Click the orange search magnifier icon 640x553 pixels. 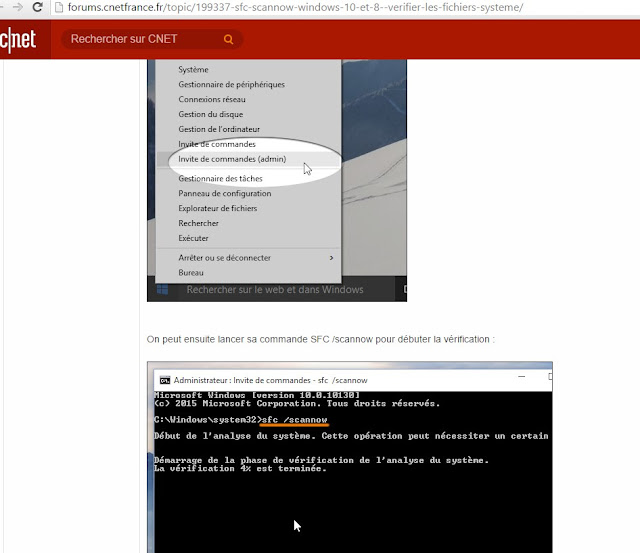[229, 39]
